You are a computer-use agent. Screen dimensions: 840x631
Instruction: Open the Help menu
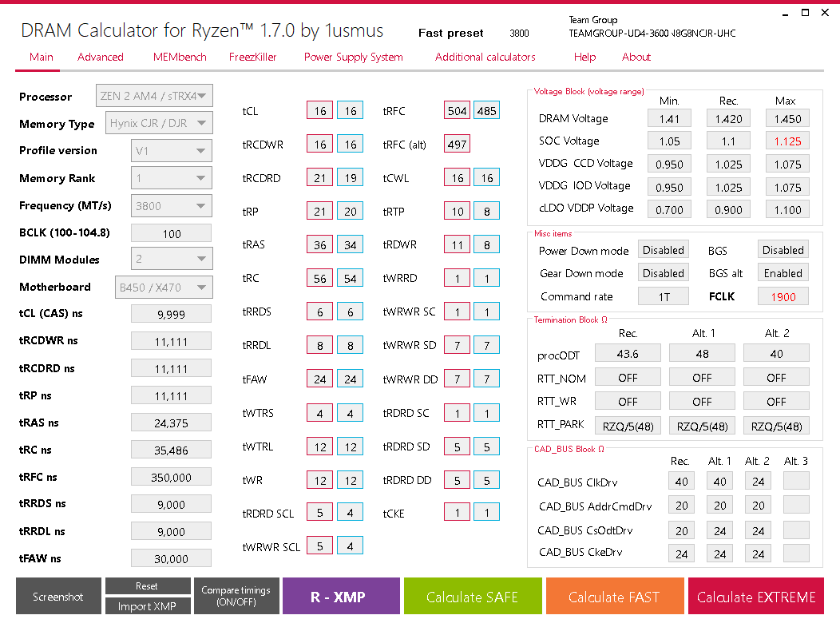(584, 57)
